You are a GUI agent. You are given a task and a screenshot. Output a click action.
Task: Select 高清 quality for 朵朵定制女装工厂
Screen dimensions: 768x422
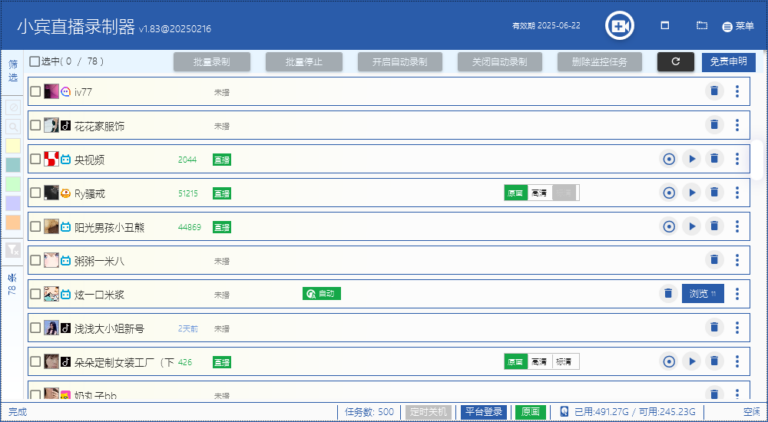[540, 362]
